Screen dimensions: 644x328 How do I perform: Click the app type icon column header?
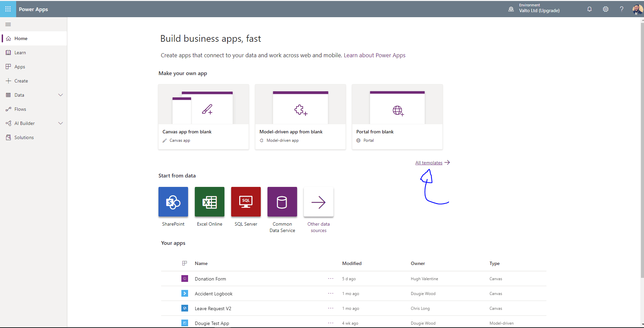tap(184, 263)
